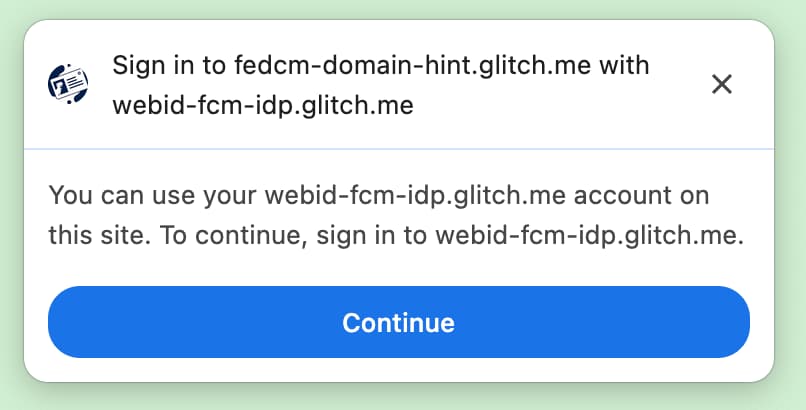Click the word "with" in the dialog title
The width and height of the screenshot is (806, 410).
pyautogui.click(x=625, y=66)
